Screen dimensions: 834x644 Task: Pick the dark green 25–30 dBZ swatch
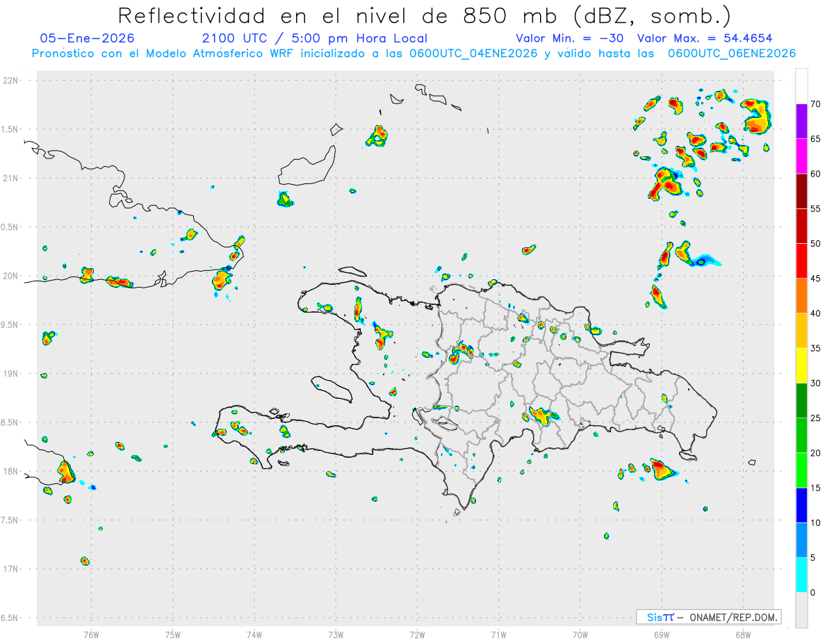pos(801,401)
